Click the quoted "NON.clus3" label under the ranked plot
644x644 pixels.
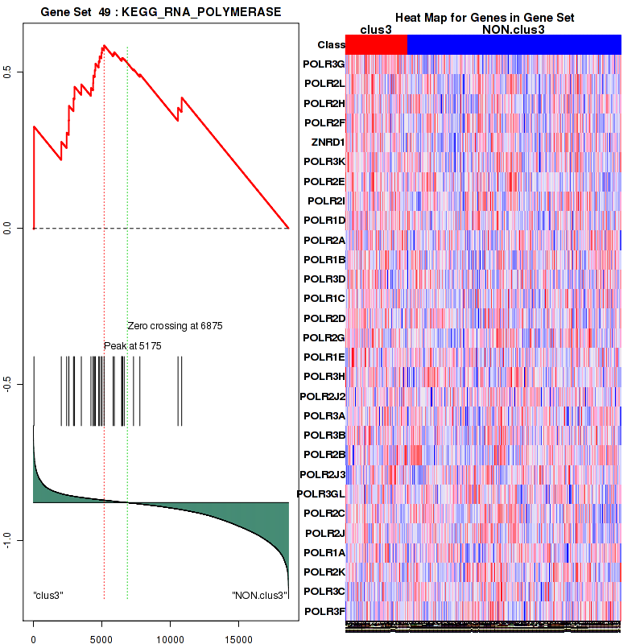click(259, 596)
